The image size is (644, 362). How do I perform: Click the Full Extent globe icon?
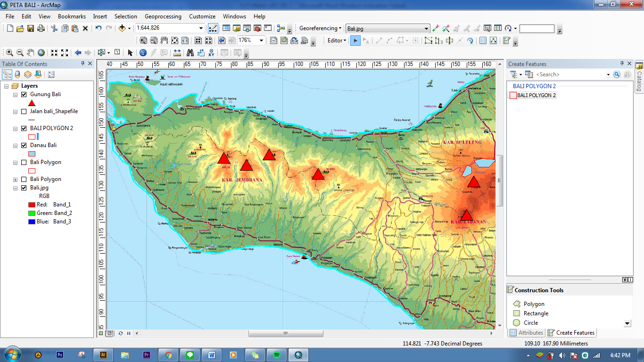pyautogui.click(x=41, y=53)
